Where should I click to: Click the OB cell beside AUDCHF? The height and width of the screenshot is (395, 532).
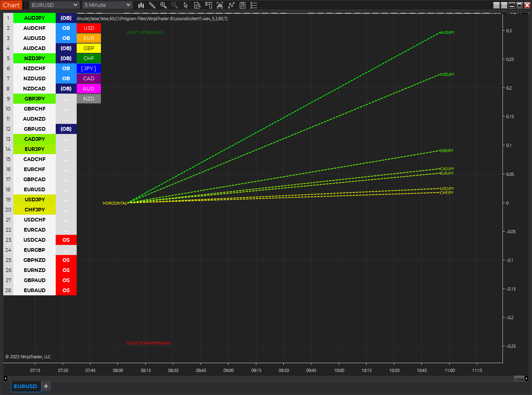[66, 28]
